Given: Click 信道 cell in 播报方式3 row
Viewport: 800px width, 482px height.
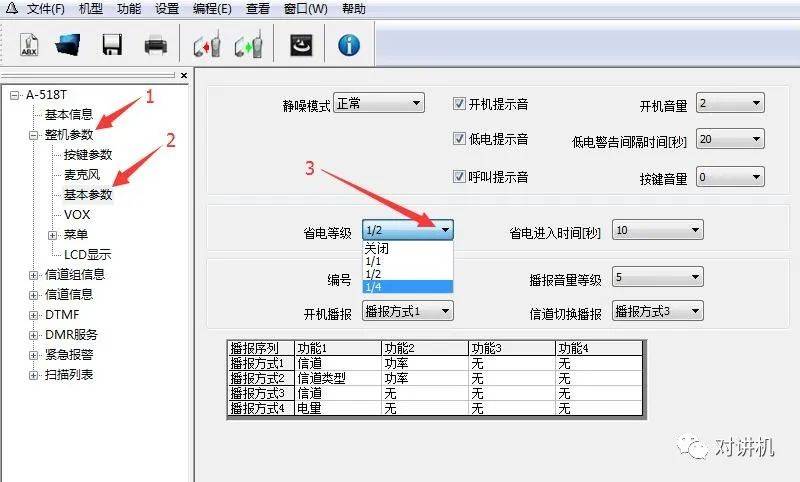Looking at the screenshot, I should 338,393.
